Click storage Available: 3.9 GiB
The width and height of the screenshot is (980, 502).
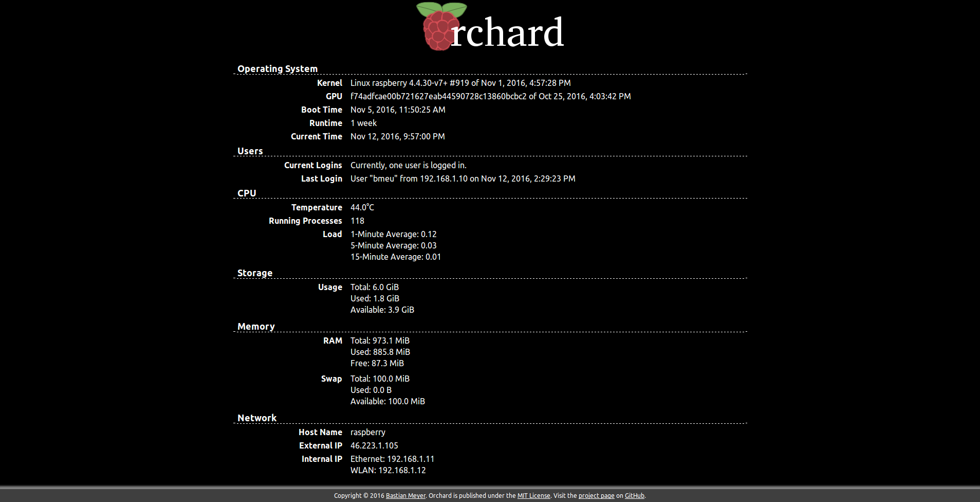[382, 310]
